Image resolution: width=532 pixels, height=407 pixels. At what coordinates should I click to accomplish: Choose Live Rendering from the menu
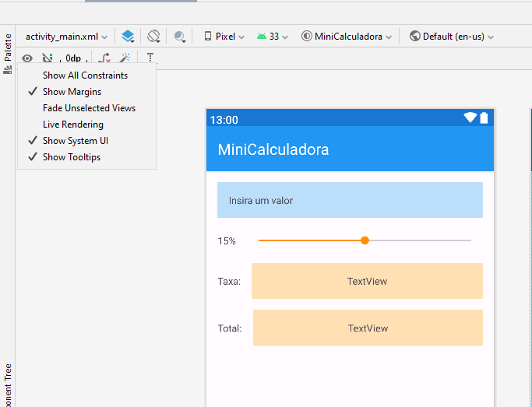point(72,125)
